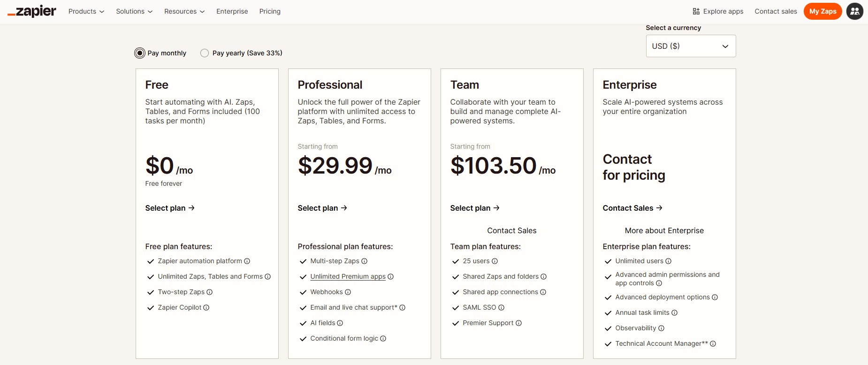Select plan for the Professional tier
868x365 pixels.
[x=322, y=208]
